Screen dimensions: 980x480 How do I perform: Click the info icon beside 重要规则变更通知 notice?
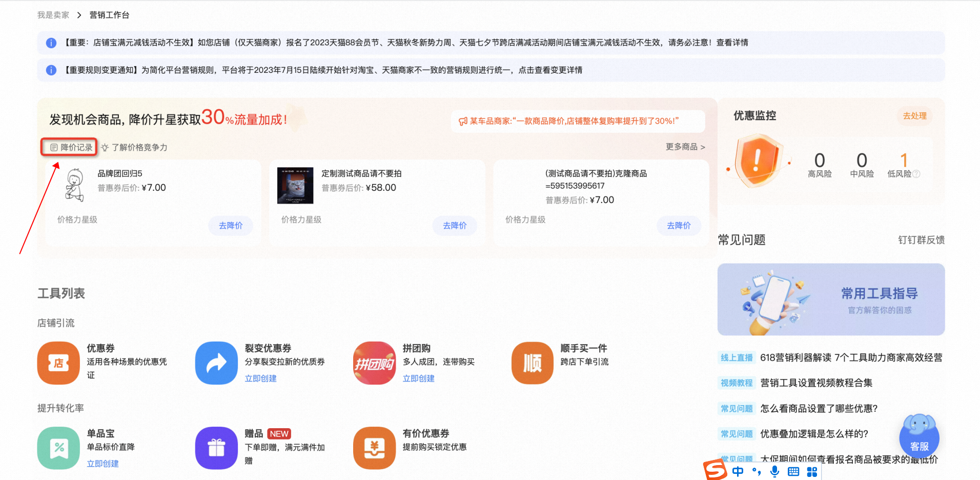coord(51,70)
